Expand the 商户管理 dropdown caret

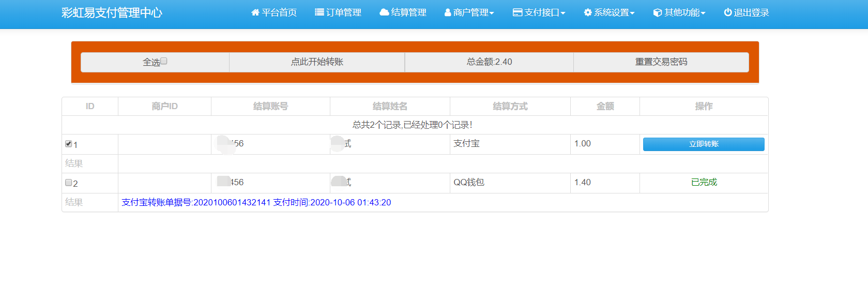coord(492,13)
